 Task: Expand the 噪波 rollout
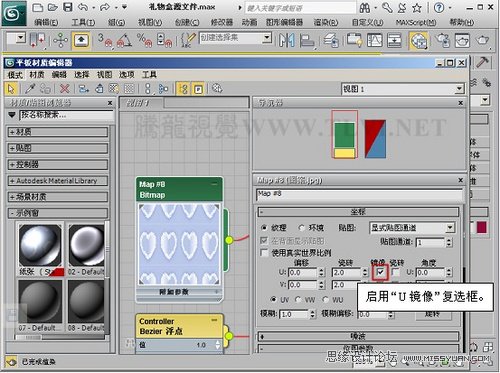pyautogui.click(x=359, y=336)
